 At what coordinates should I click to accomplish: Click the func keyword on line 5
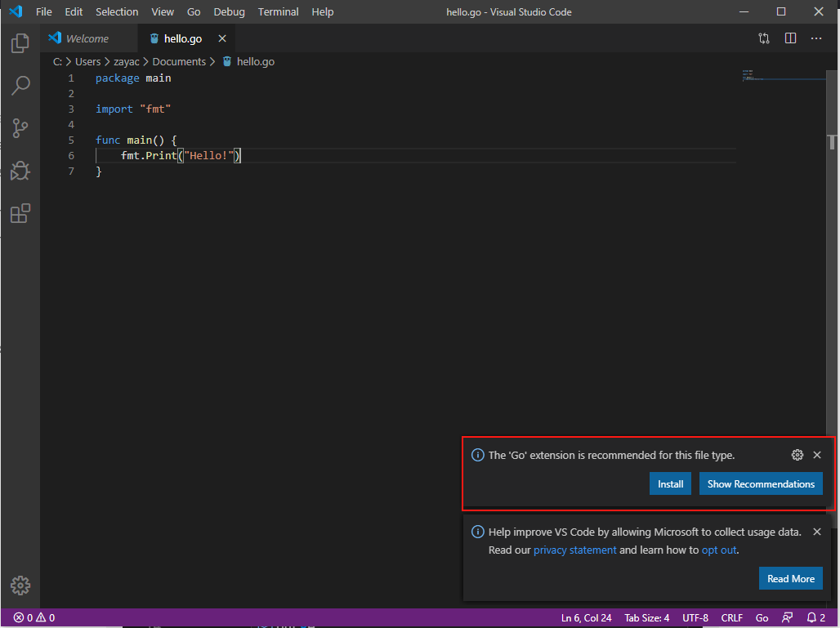click(108, 140)
